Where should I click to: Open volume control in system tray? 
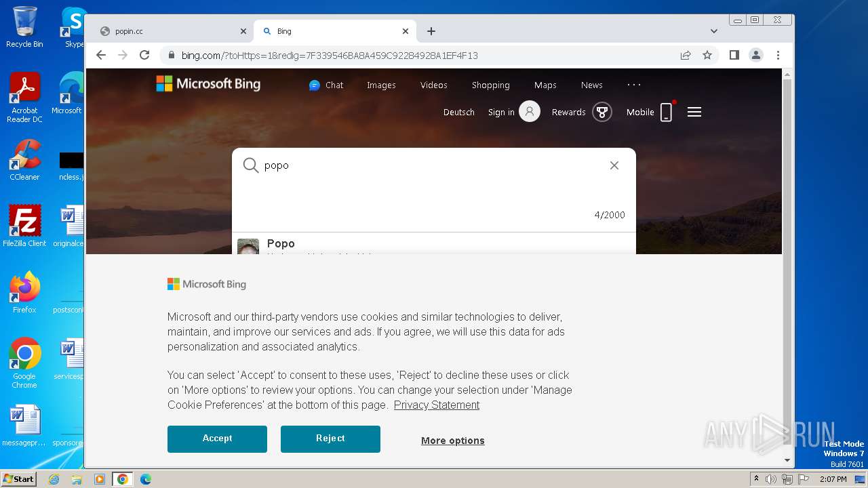pyautogui.click(x=771, y=479)
